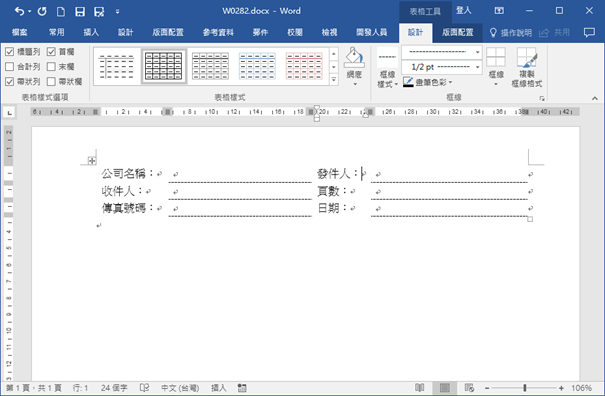This screenshot has height=396, width=605.
Task: Activate the 複製框線格式 border painter
Action: coord(527,67)
